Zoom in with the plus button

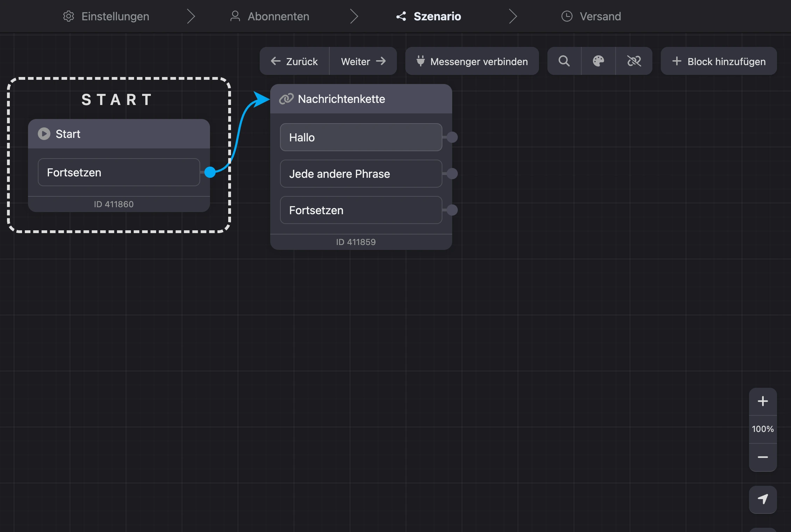[763, 401]
